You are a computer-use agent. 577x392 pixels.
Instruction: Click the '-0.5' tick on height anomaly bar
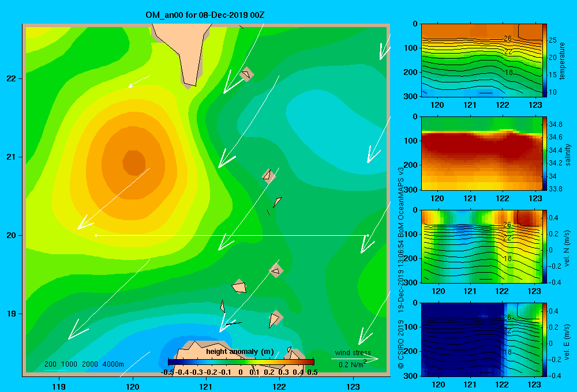tap(167, 372)
